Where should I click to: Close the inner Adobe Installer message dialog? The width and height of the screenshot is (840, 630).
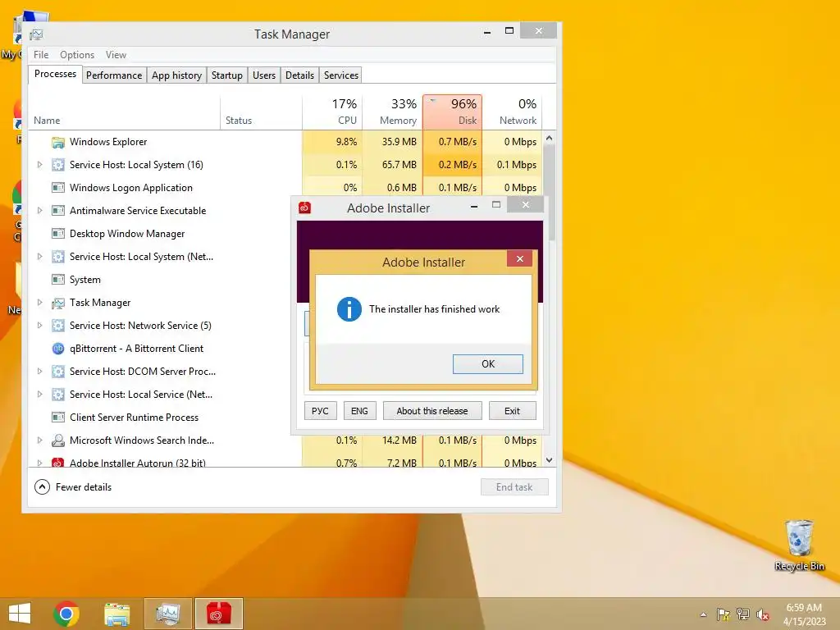click(x=519, y=258)
